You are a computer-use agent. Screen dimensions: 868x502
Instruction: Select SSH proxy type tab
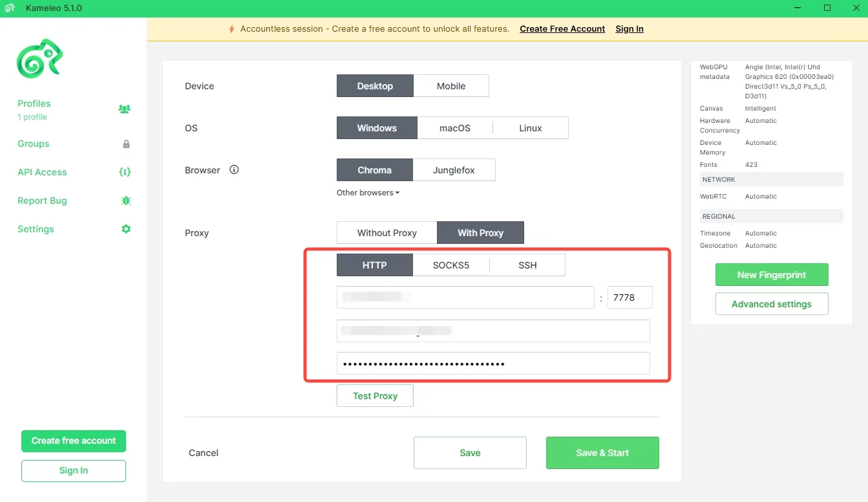tap(527, 265)
